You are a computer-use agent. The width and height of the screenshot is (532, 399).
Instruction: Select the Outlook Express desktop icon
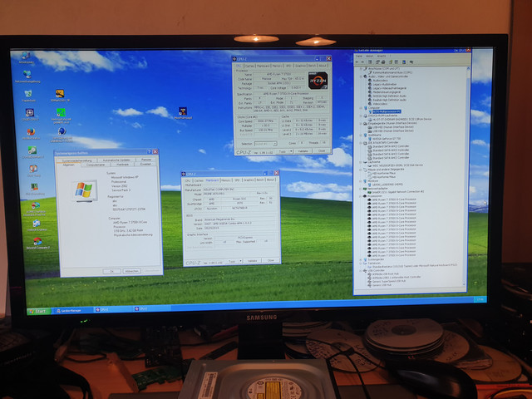(x=37, y=225)
